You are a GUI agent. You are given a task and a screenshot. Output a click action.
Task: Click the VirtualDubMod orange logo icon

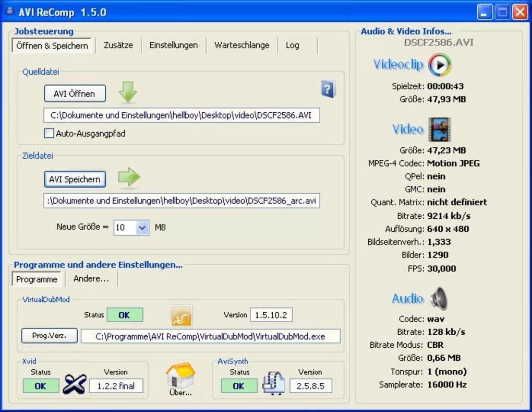[x=182, y=316]
